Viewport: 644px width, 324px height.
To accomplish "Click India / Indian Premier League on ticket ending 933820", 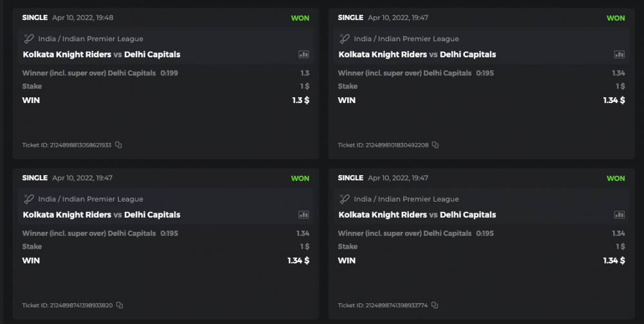I will coord(90,199).
